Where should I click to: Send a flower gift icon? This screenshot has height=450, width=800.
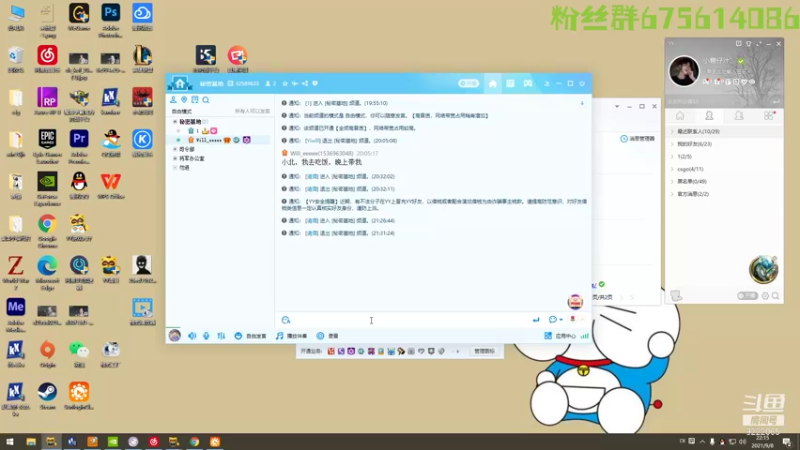(572, 319)
